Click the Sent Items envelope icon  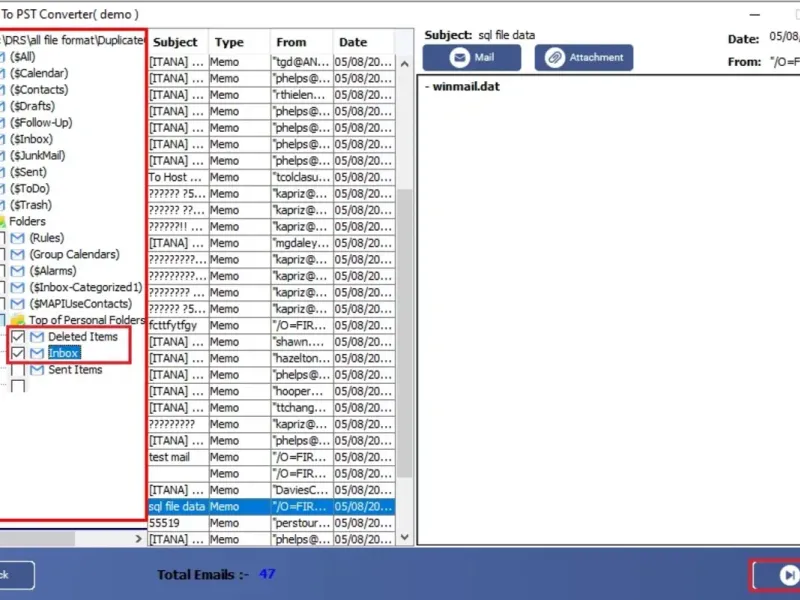click(37, 369)
